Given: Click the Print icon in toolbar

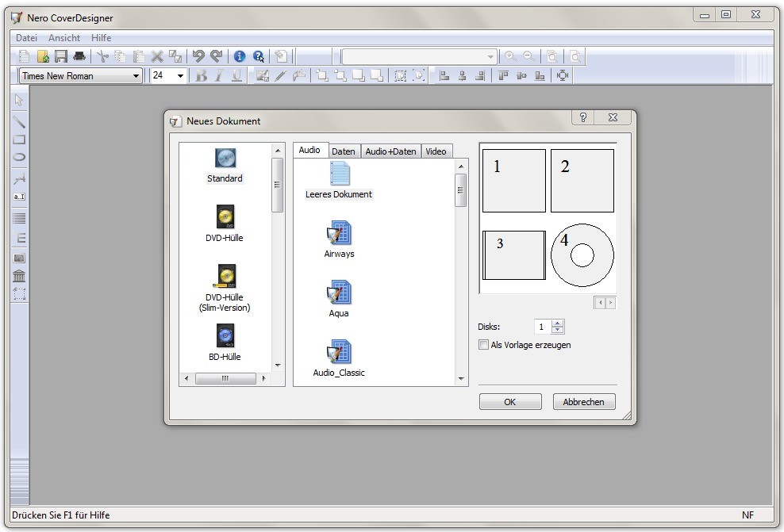Looking at the screenshot, I should [79, 56].
